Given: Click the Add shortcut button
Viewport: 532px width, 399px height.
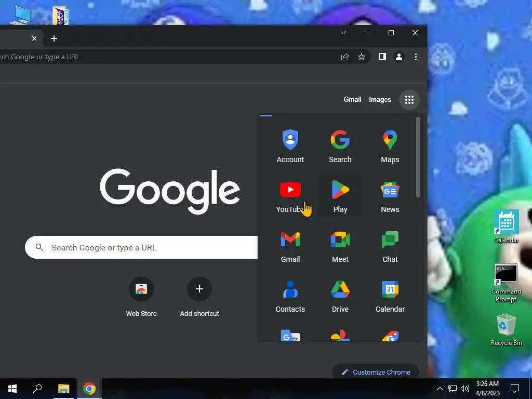Looking at the screenshot, I should (199, 297).
